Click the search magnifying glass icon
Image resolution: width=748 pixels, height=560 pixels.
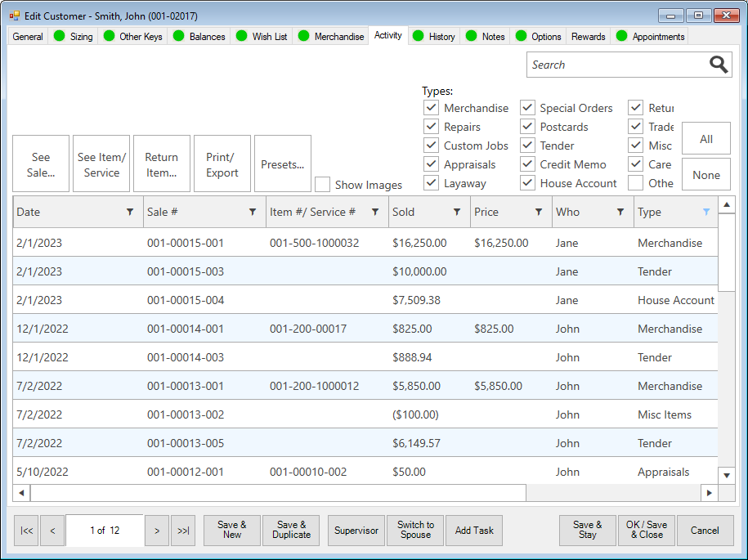(x=718, y=65)
